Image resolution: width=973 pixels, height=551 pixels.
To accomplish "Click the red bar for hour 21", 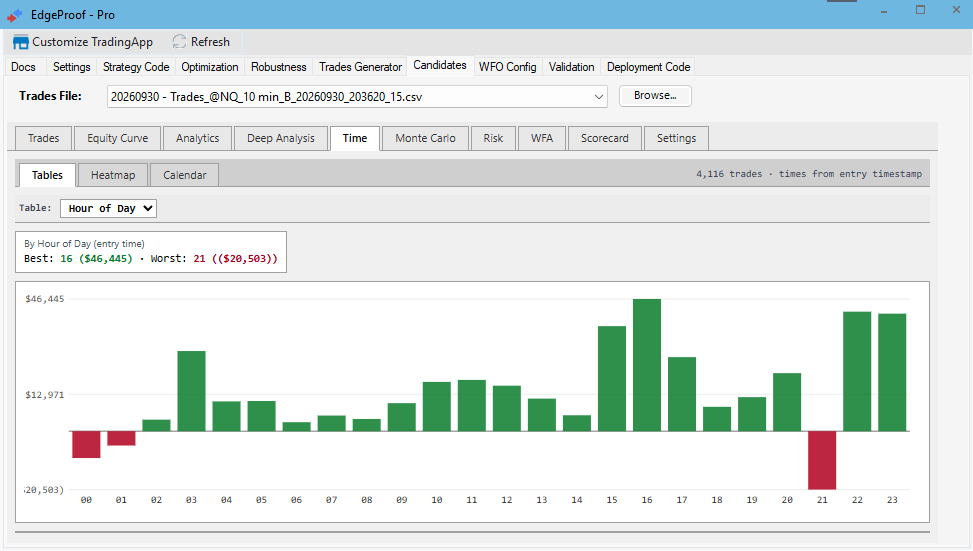I will [x=822, y=460].
